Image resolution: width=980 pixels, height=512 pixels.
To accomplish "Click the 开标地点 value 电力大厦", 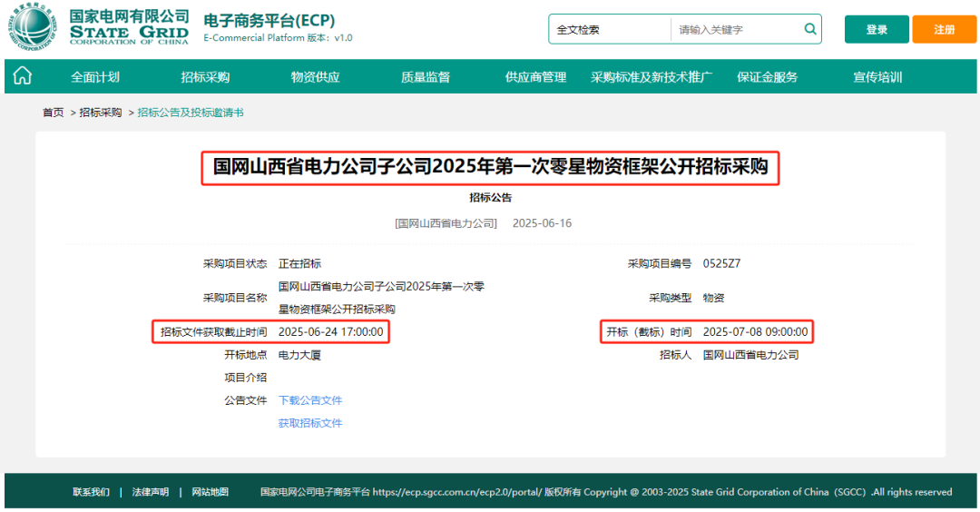I will (299, 355).
